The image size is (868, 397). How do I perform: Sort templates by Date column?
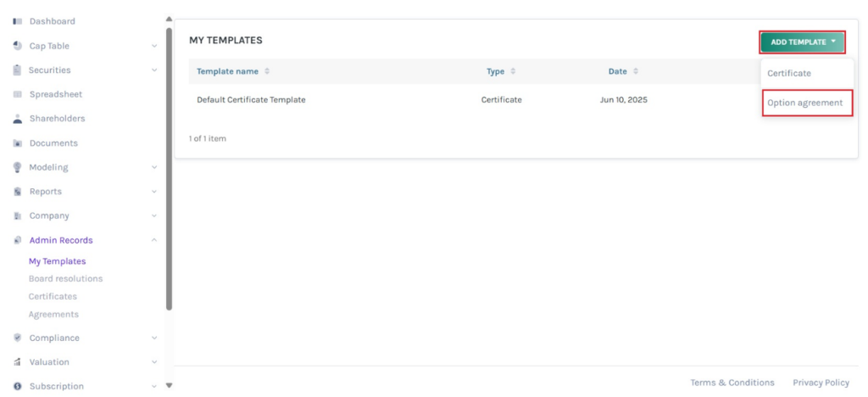click(635, 71)
